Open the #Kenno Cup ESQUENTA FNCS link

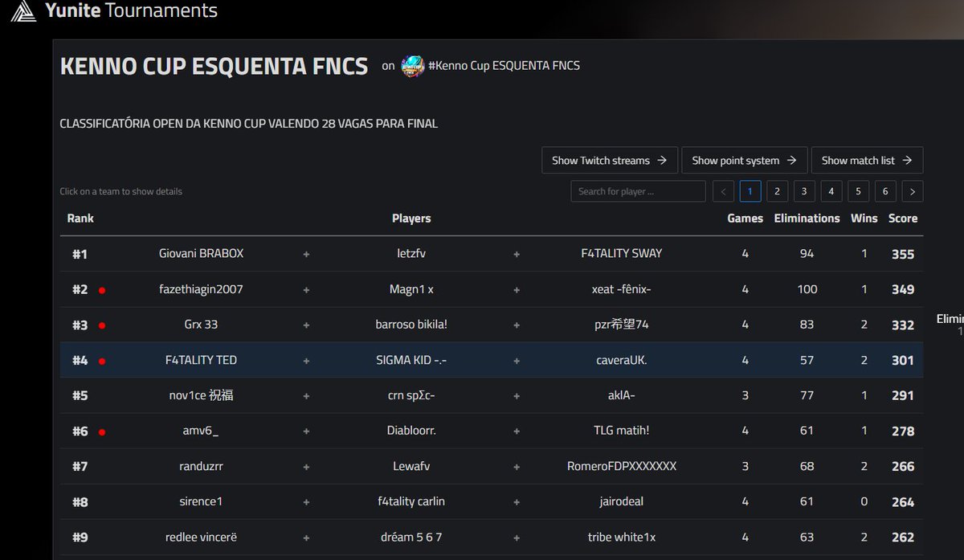(x=504, y=66)
